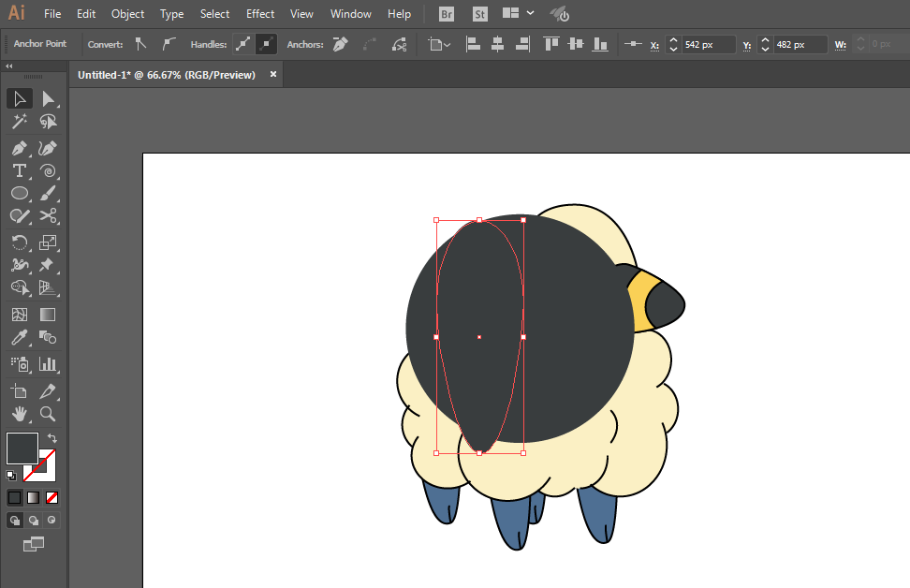Choose the Perspective Grid tool
This screenshot has width=910, height=588.
click(48, 287)
